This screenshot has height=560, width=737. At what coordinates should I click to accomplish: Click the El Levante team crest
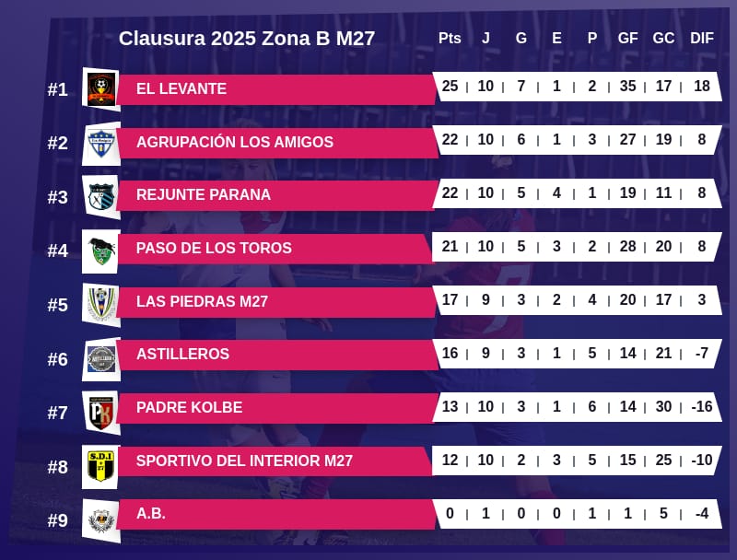click(x=100, y=88)
